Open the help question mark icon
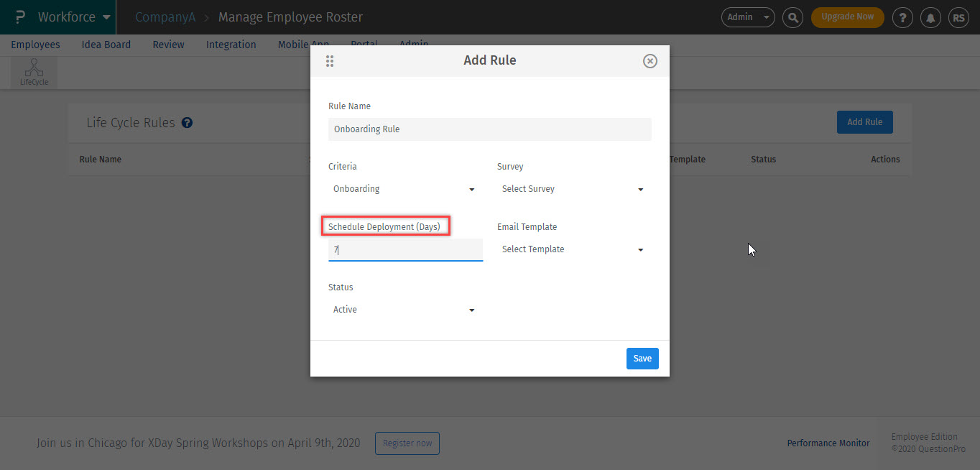This screenshot has height=470, width=980. (x=902, y=17)
